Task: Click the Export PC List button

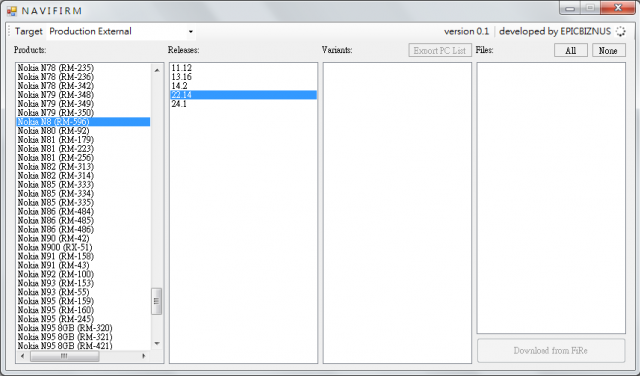Action: (440, 51)
